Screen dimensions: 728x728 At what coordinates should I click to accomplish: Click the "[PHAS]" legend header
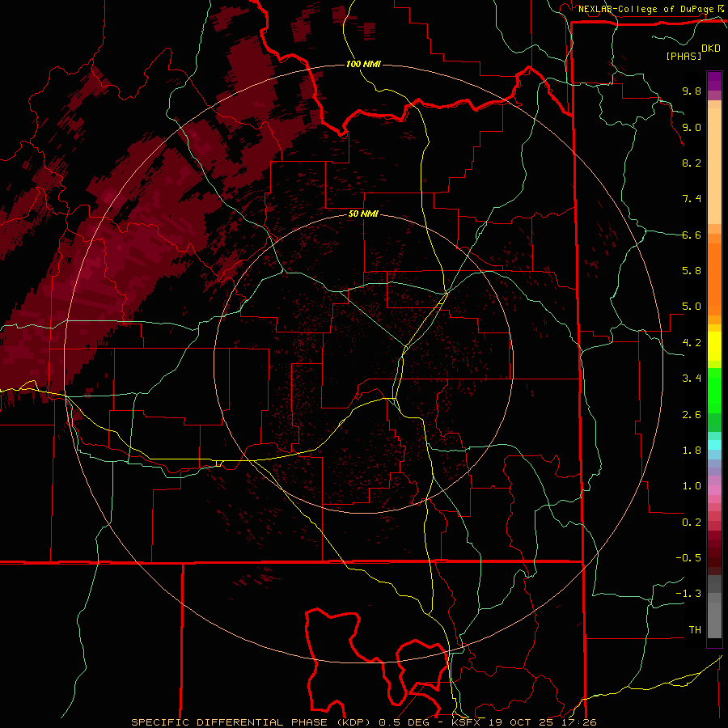[684, 56]
